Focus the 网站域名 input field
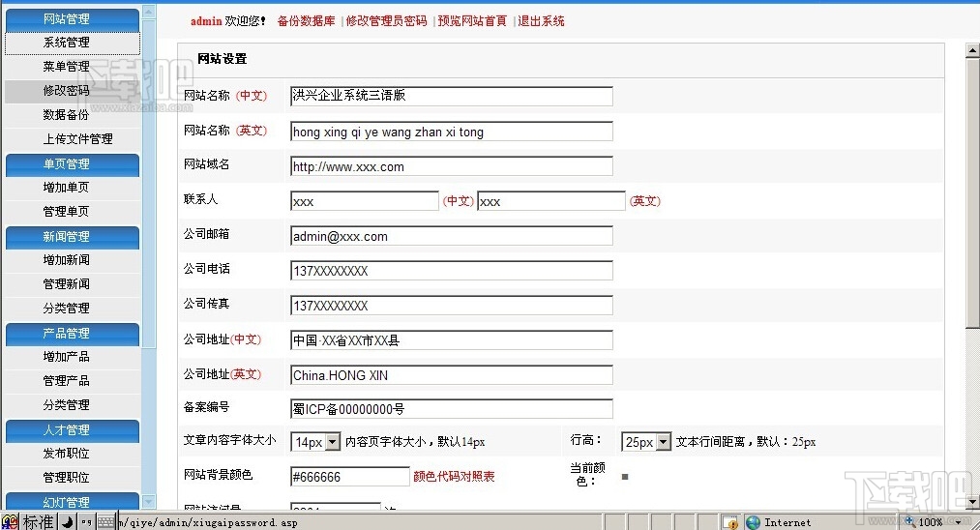Viewport: 980px width, 530px height. (x=451, y=166)
